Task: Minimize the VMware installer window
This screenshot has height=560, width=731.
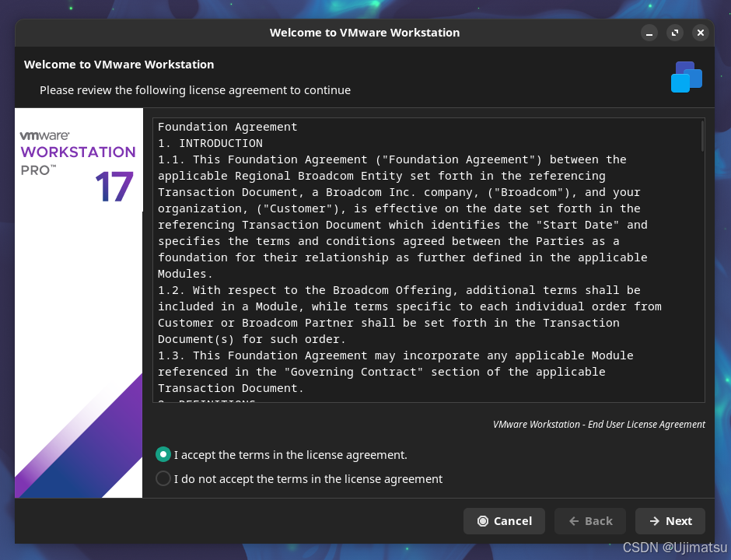Action: [649, 33]
